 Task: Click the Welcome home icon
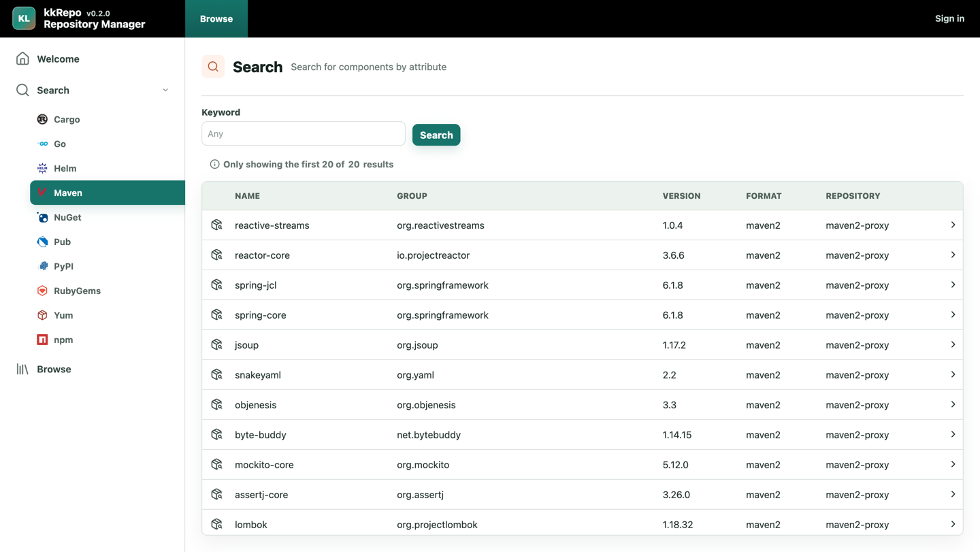(x=22, y=59)
